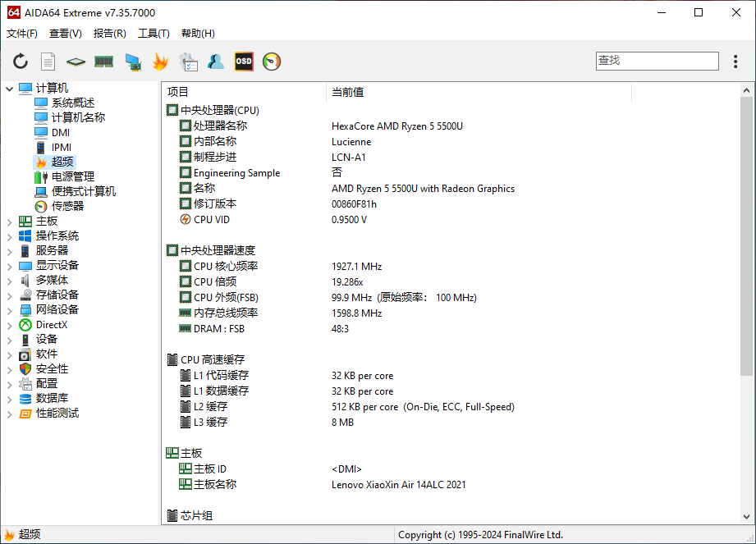This screenshot has height=544, width=756.
Task: Select the 内部名称 row
Action: click(451, 142)
